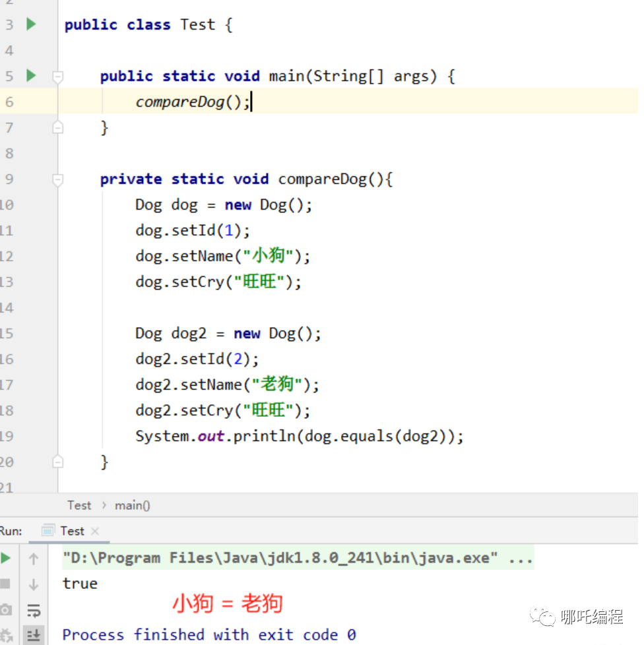644x645 pixels.
Task: Go up the stack trace with the up arrow
Action: click(34, 559)
